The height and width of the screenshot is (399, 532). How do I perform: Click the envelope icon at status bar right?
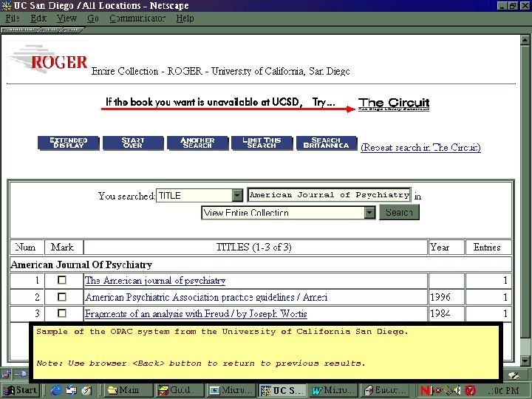(x=514, y=375)
